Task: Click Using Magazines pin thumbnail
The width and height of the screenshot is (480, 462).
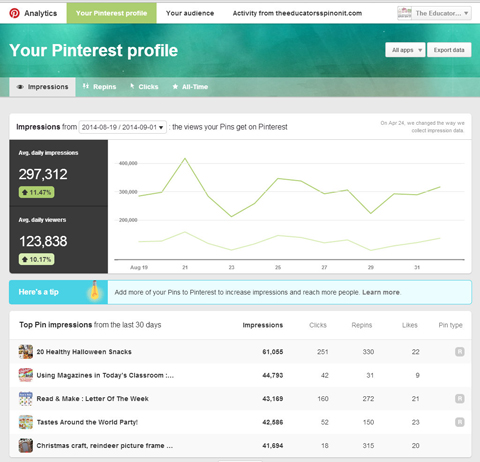Action: click(x=26, y=375)
